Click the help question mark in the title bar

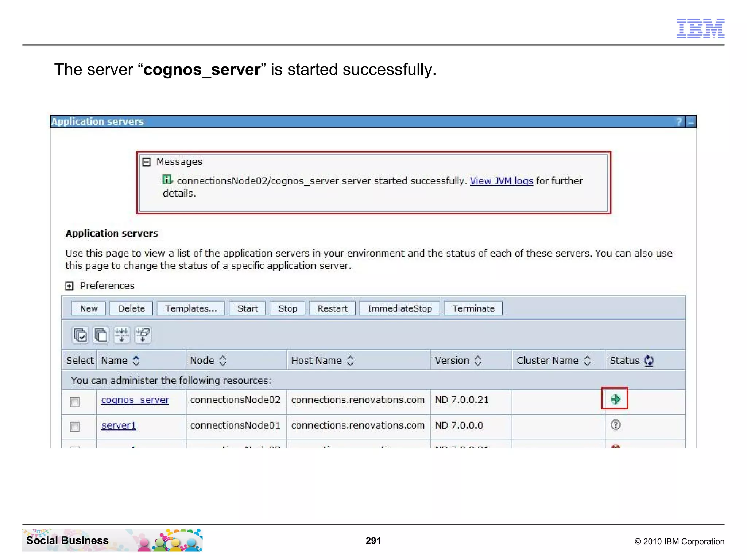[678, 121]
